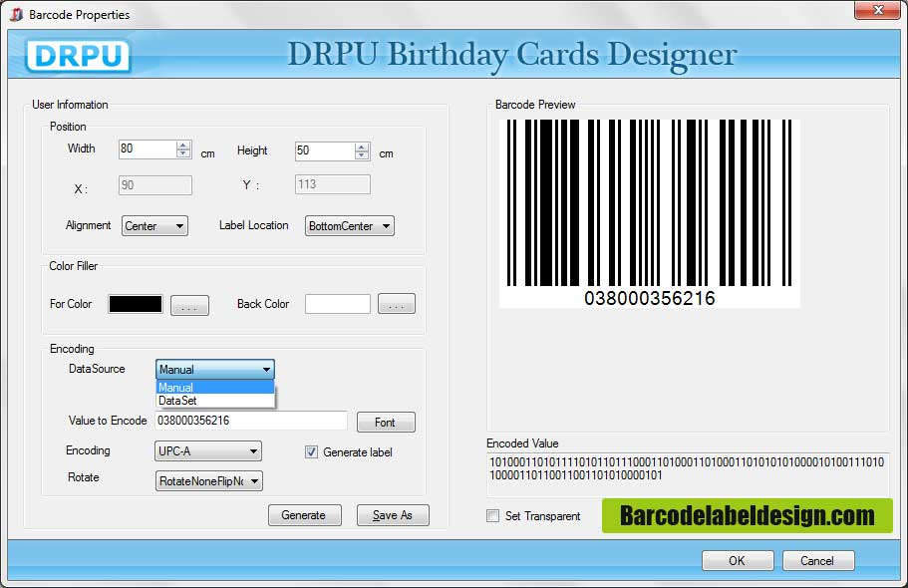Open Back Color picker with ellipsis button
This screenshot has width=908, height=588.
[396, 304]
